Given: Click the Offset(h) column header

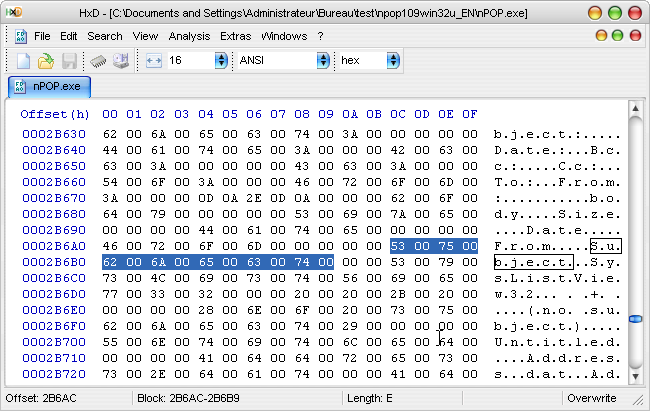Looking at the screenshot, I should [55, 114].
